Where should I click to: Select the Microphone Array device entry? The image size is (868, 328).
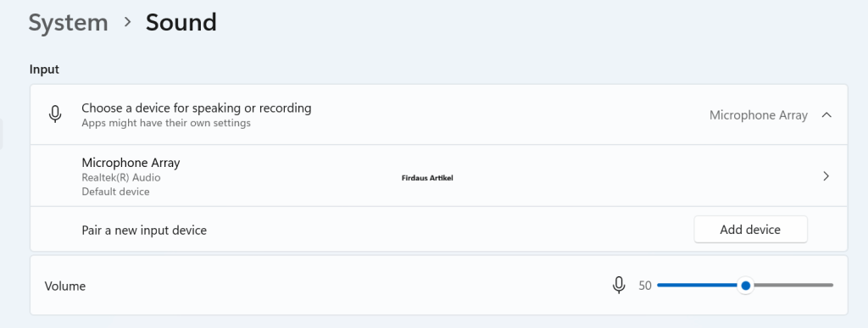click(438, 176)
